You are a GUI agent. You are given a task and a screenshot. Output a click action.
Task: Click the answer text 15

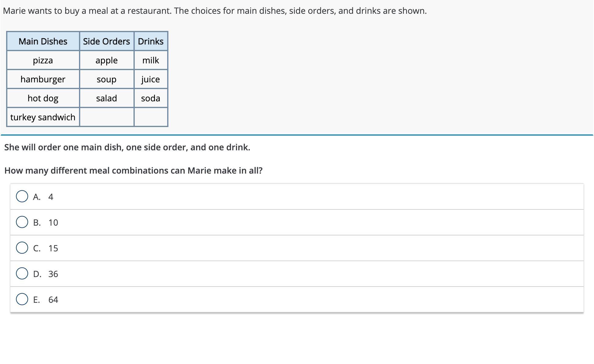pos(53,248)
